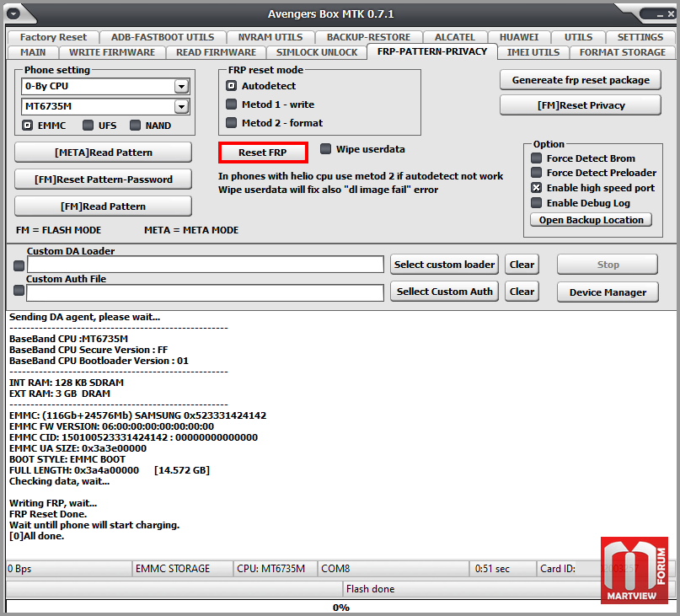The image size is (680, 616).
Task: Open the Factory Reset tab
Action: [x=53, y=37]
